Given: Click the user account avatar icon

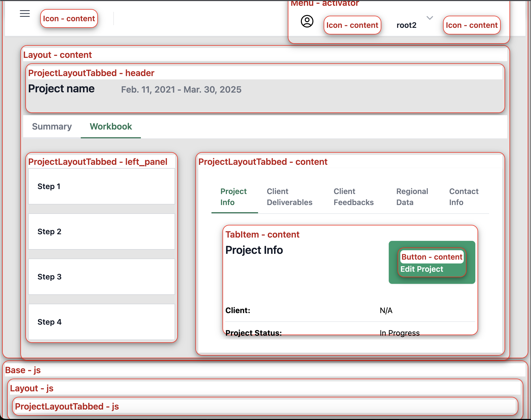Looking at the screenshot, I should tap(307, 21).
